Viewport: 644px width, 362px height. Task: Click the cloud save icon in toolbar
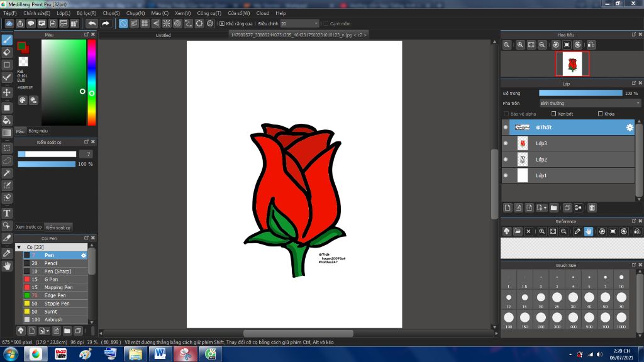coord(9,23)
